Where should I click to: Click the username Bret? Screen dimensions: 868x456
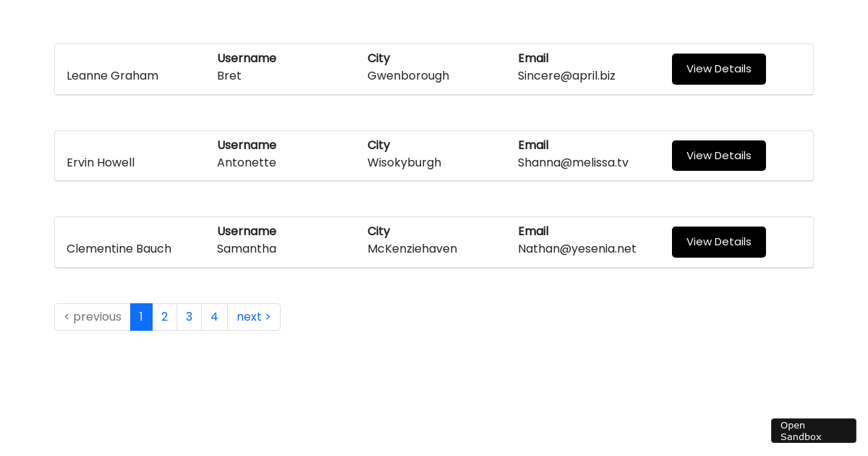[229, 76]
